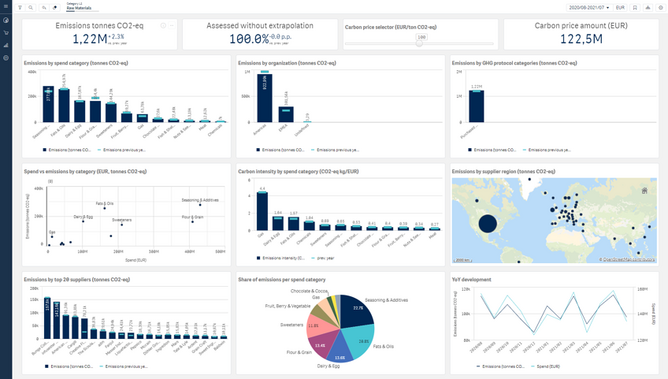Click the 122,5M carbon price amount value

coord(581,39)
